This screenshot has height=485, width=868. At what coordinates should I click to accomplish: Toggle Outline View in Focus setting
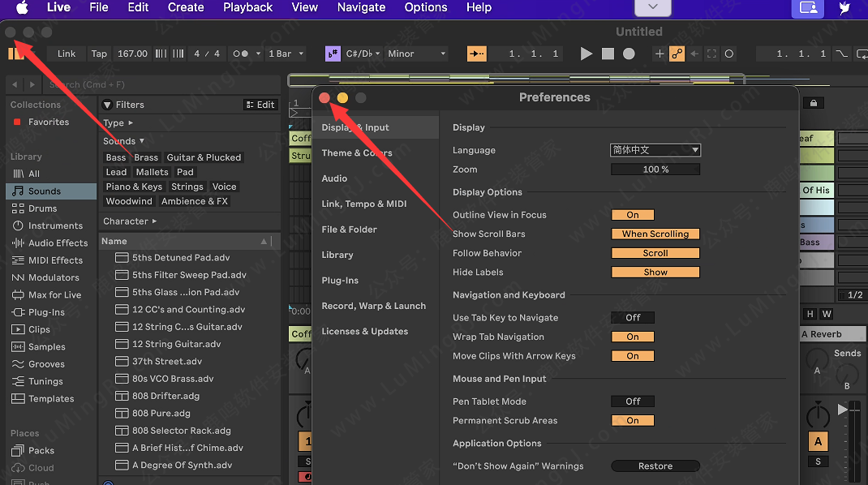(x=633, y=215)
